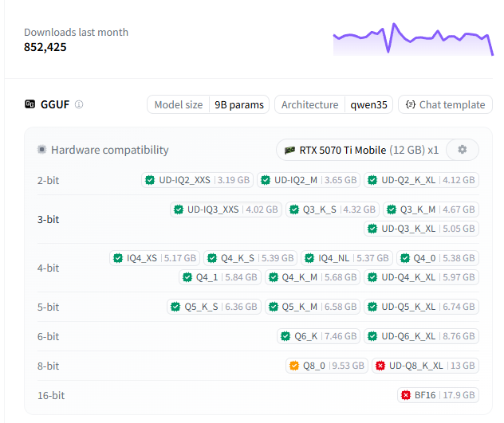Select the Q4_K_M 5.68 GB quant
Image resolution: width=504 pixels, height=423 pixels.
pyautogui.click(x=313, y=277)
